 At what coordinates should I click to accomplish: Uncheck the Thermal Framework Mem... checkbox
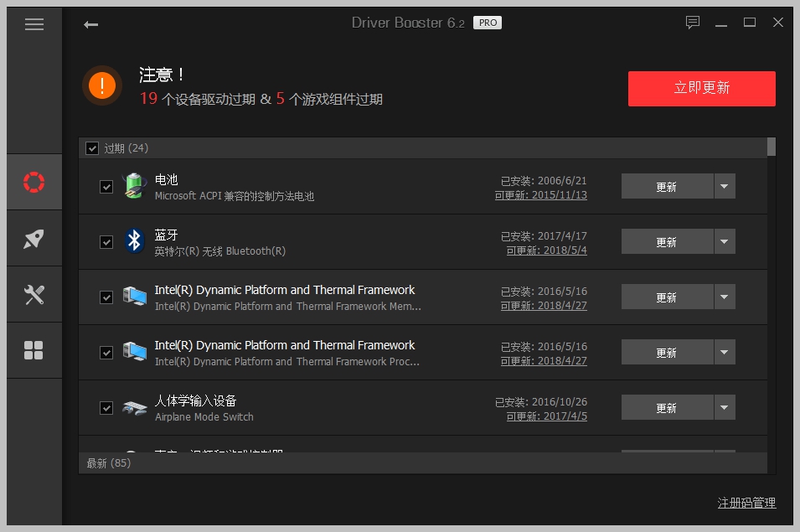(x=106, y=297)
